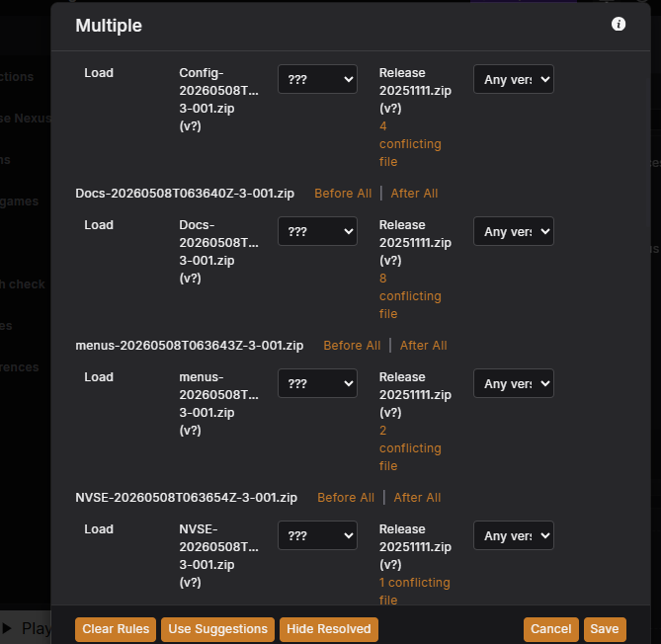Show the 4 conflicting file link
The height and width of the screenshot is (644, 661).
click(410, 144)
